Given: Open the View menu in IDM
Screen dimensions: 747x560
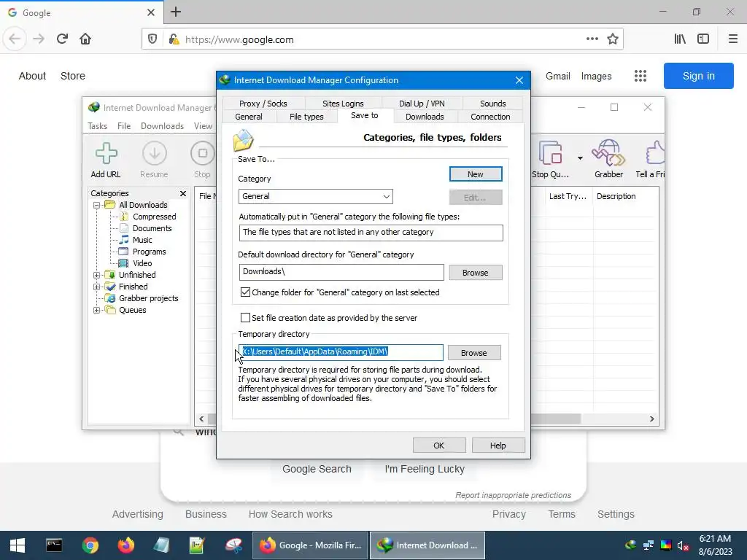Looking at the screenshot, I should pyautogui.click(x=203, y=126).
